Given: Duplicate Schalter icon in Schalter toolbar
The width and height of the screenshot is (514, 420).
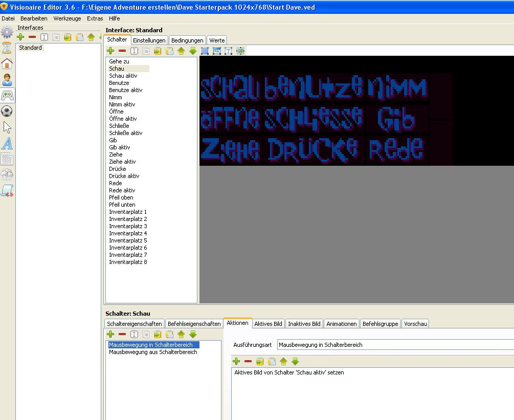Looking at the screenshot, I should tap(146, 51).
